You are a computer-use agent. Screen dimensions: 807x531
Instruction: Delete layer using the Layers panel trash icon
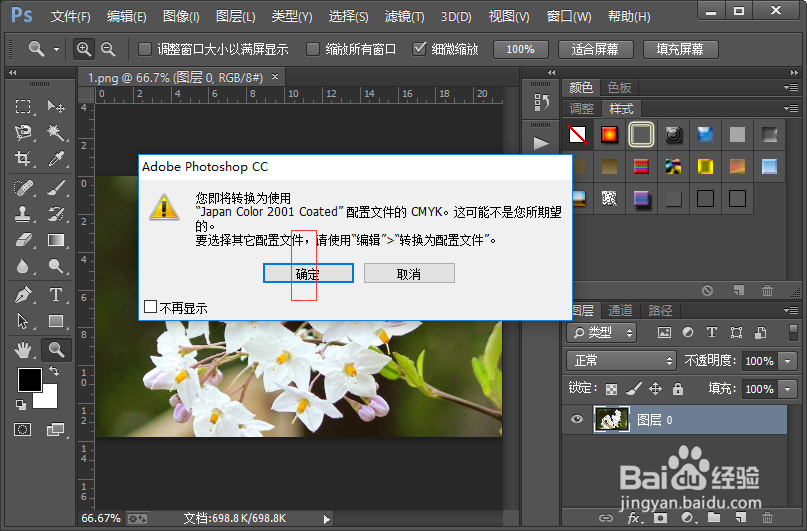pos(767,518)
